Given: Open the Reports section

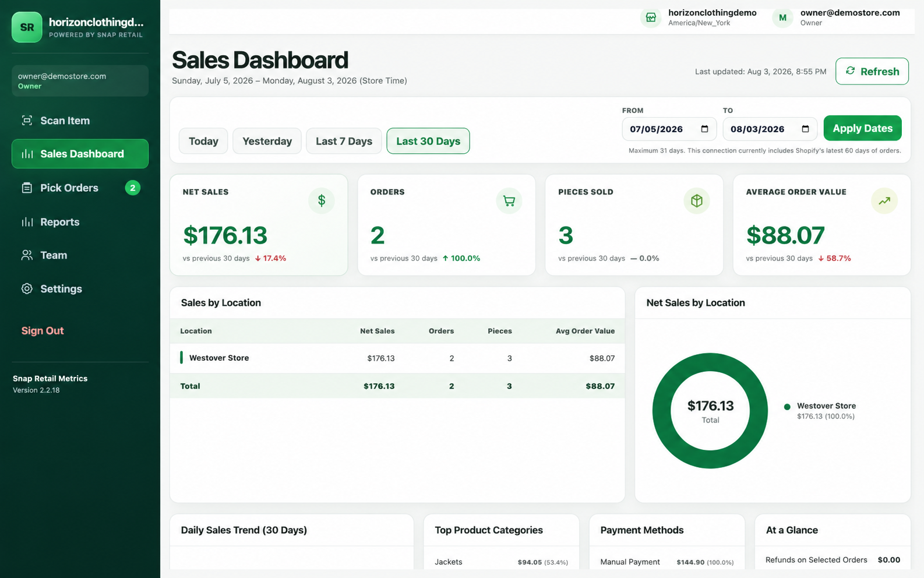Looking at the screenshot, I should click(x=80, y=222).
